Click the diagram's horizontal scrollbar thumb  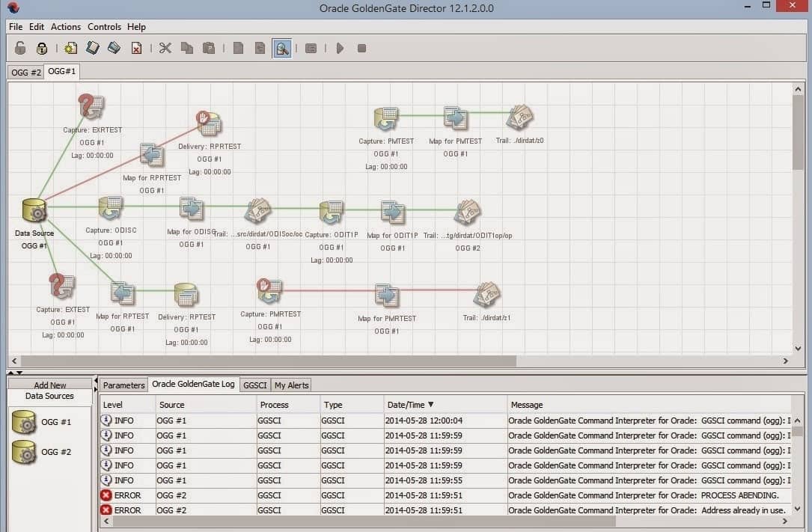[269, 361]
